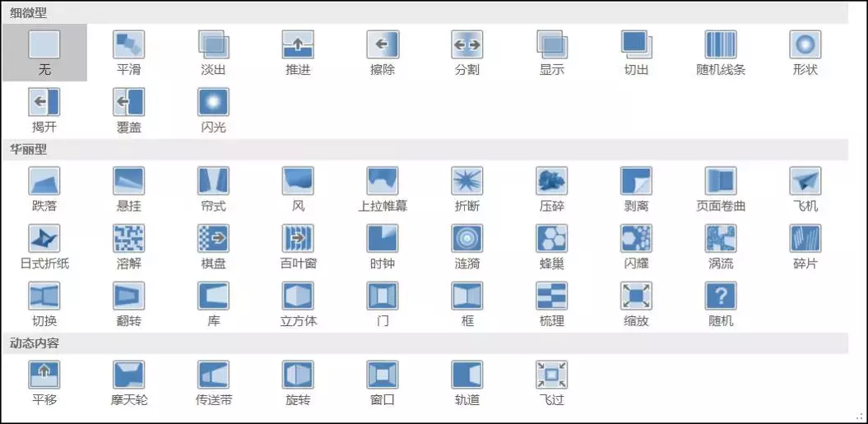Click the 细微型 category header

425,12
